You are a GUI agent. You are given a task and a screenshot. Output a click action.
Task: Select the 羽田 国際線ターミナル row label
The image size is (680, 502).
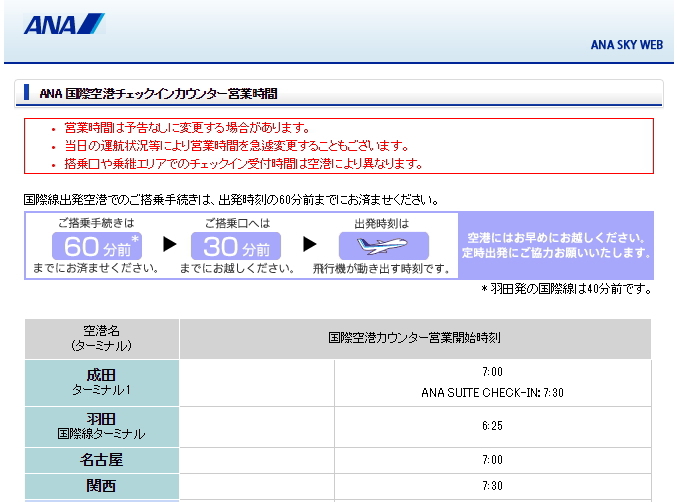pyautogui.click(x=101, y=426)
